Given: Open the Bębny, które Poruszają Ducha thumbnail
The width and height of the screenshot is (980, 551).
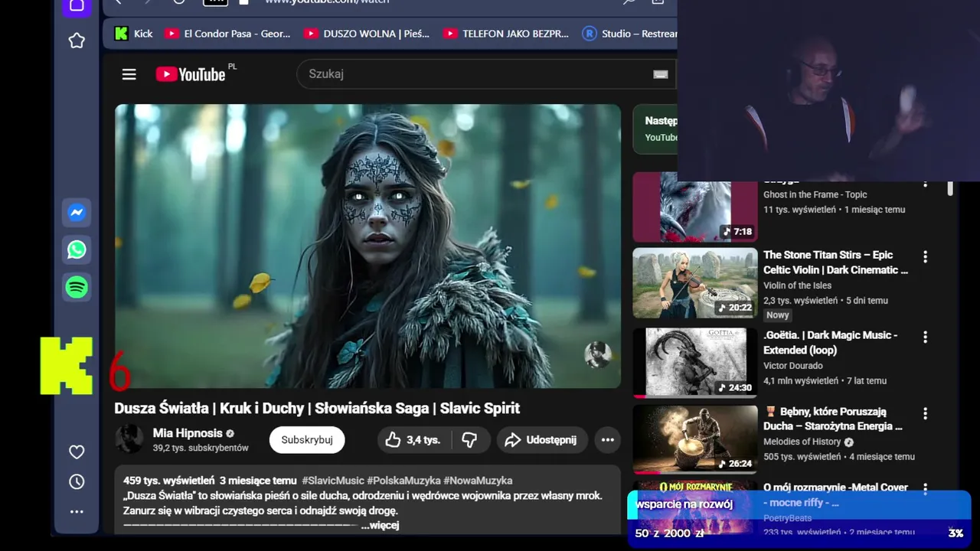Looking at the screenshot, I should [694, 439].
